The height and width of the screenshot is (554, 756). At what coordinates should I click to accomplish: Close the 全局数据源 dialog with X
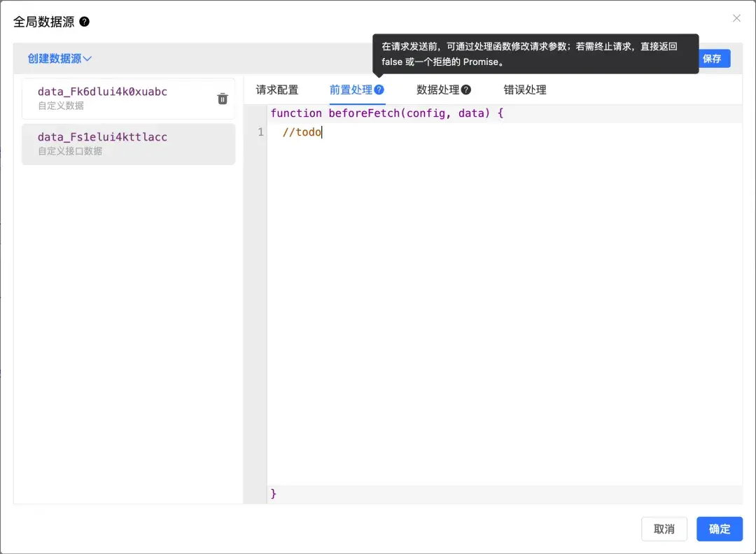[x=736, y=18]
